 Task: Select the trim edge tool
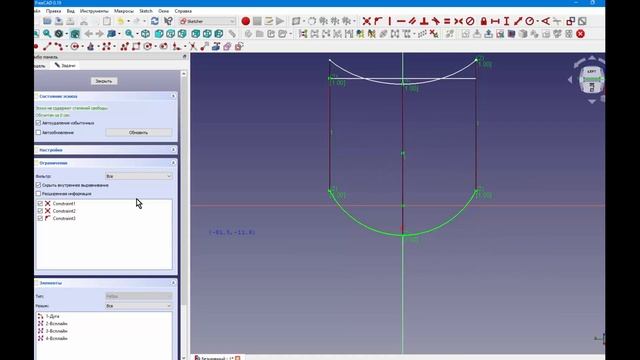click(193, 47)
